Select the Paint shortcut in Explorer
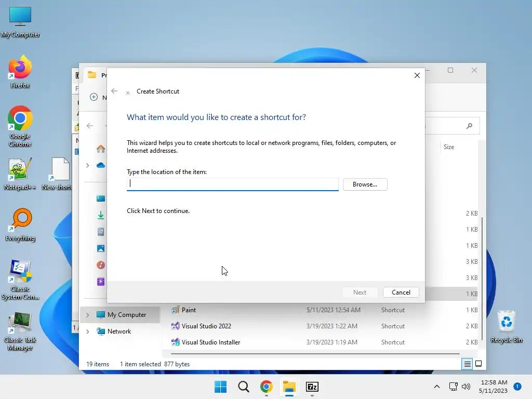Viewport: 532px width, 399px height. click(189, 310)
